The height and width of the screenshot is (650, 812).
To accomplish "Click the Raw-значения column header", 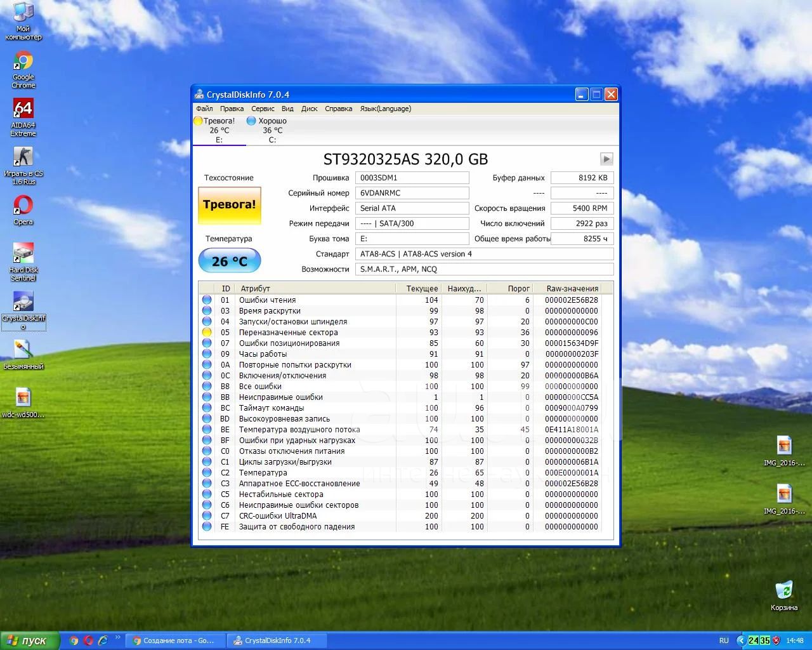I will tap(572, 288).
